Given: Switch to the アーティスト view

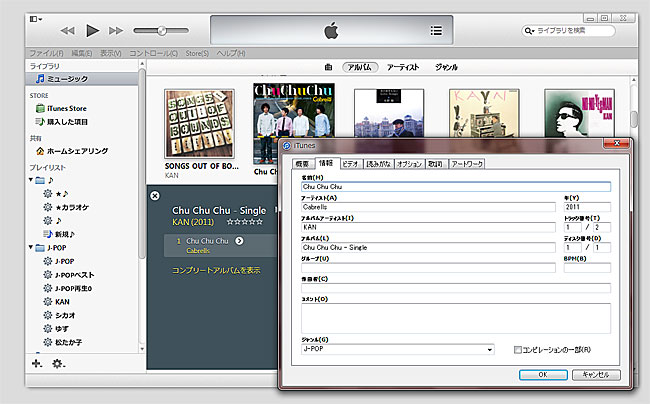Looking at the screenshot, I should tap(403, 67).
